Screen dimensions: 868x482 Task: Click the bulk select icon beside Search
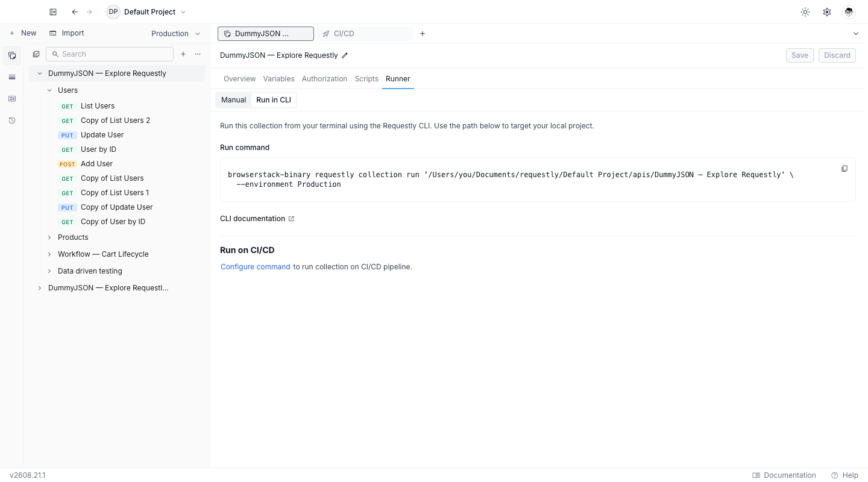coord(36,54)
